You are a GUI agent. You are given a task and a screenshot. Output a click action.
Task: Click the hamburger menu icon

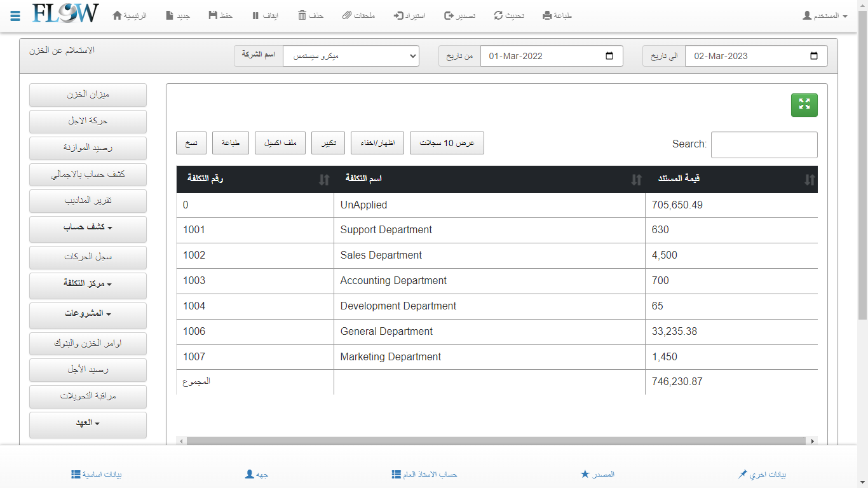click(16, 16)
